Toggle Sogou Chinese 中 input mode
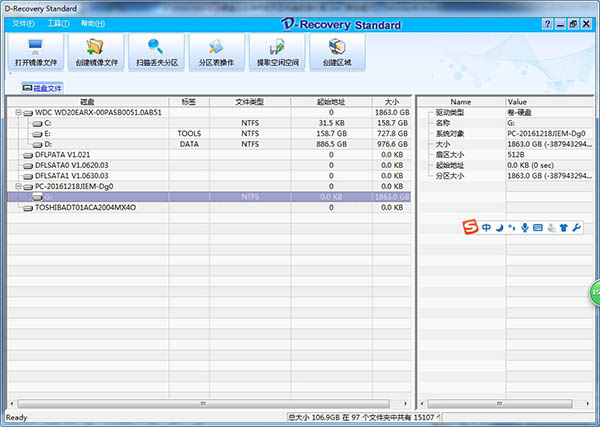The width and height of the screenshot is (600, 427). tap(486, 228)
